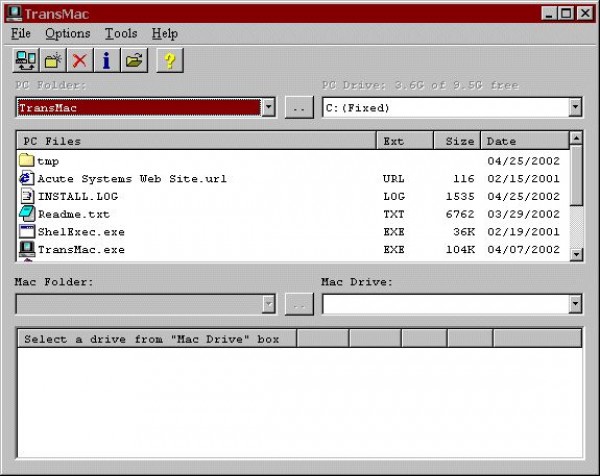
Task: Click the yellow question mark help icon
Action: [169, 61]
